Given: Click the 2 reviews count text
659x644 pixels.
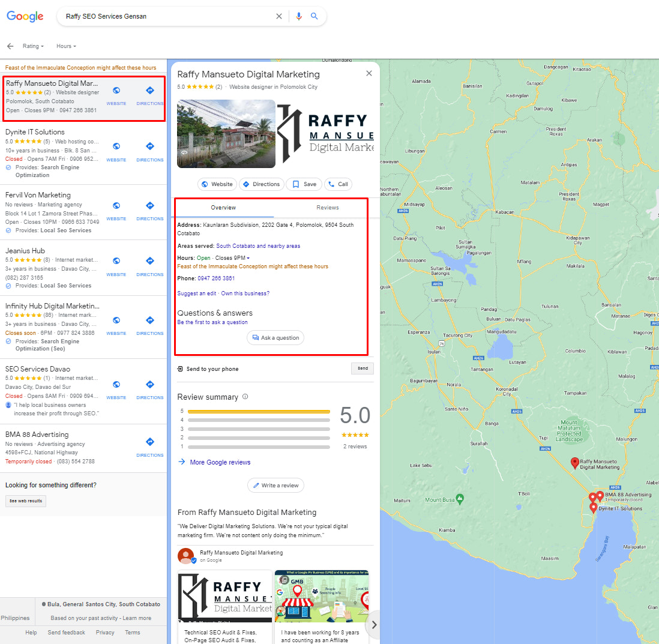Looking at the screenshot, I should (x=355, y=447).
